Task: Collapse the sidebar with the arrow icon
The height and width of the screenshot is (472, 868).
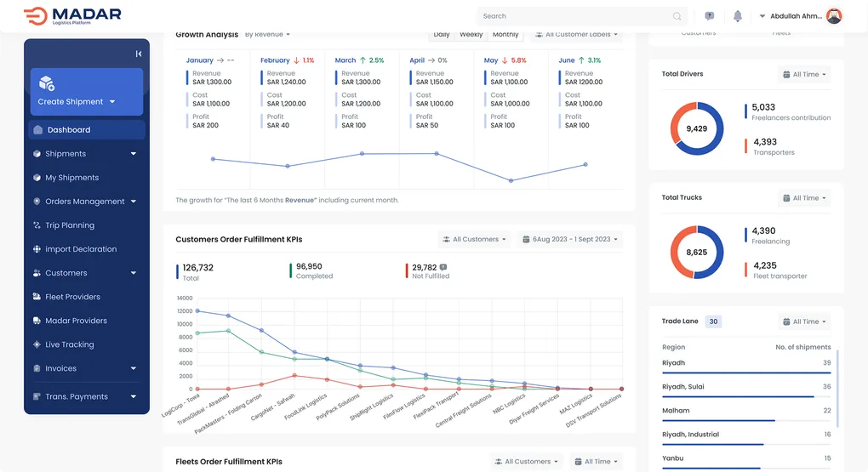Action: coord(139,54)
